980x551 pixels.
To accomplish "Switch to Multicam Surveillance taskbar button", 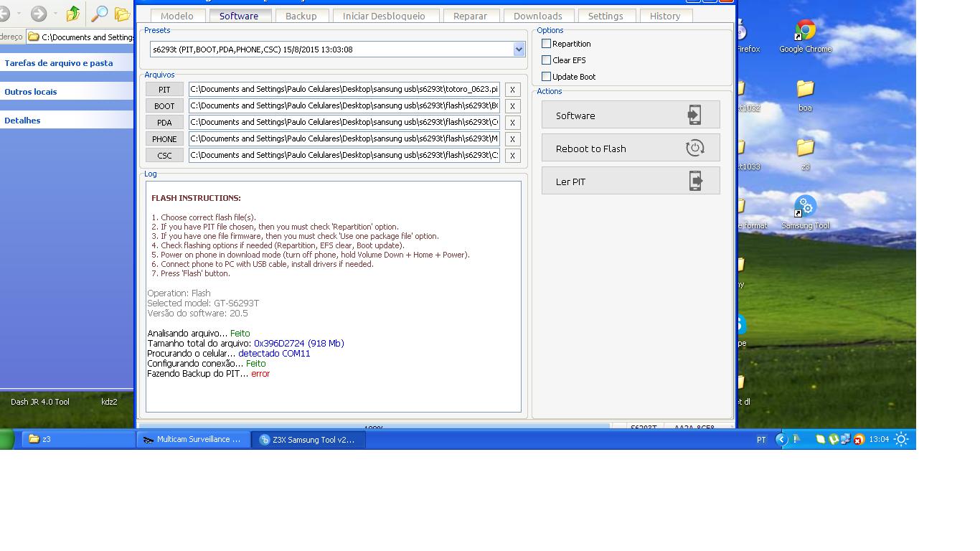I will pyautogui.click(x=194, y=439).
